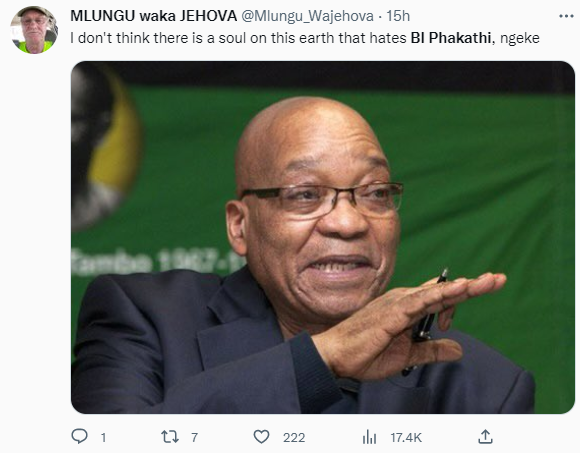Open the 15h timestamp permalink

point(398,16)
